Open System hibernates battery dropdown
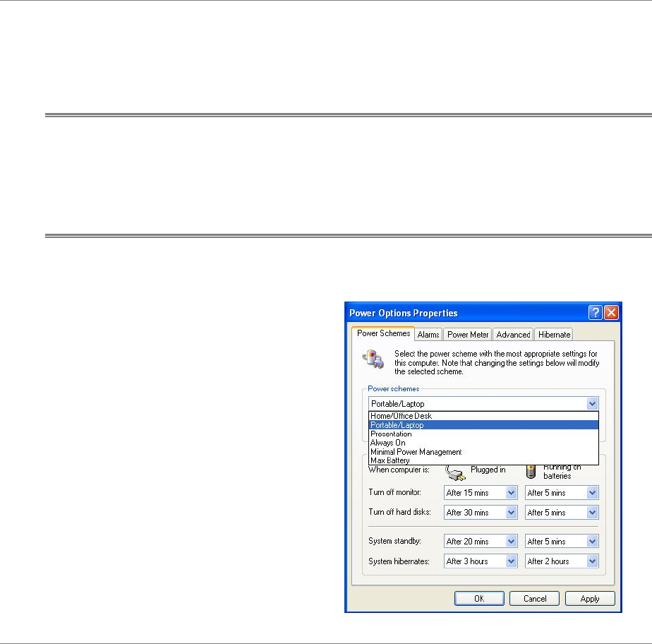 tap(562, 561)
